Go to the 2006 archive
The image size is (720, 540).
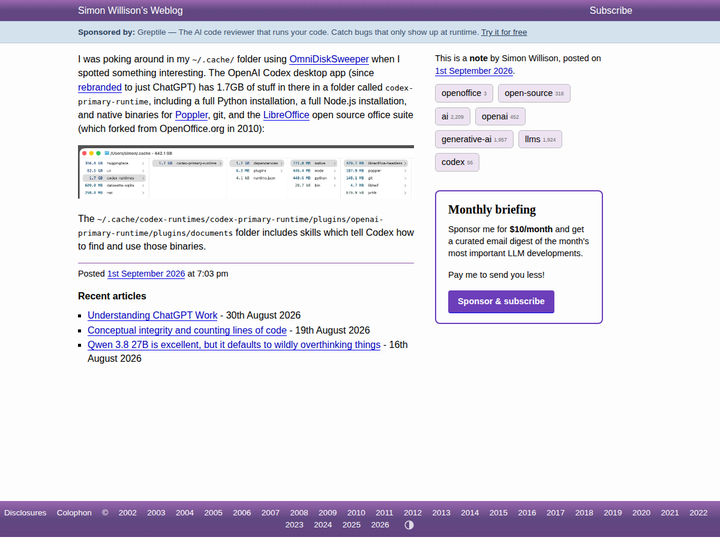(242, 513)
